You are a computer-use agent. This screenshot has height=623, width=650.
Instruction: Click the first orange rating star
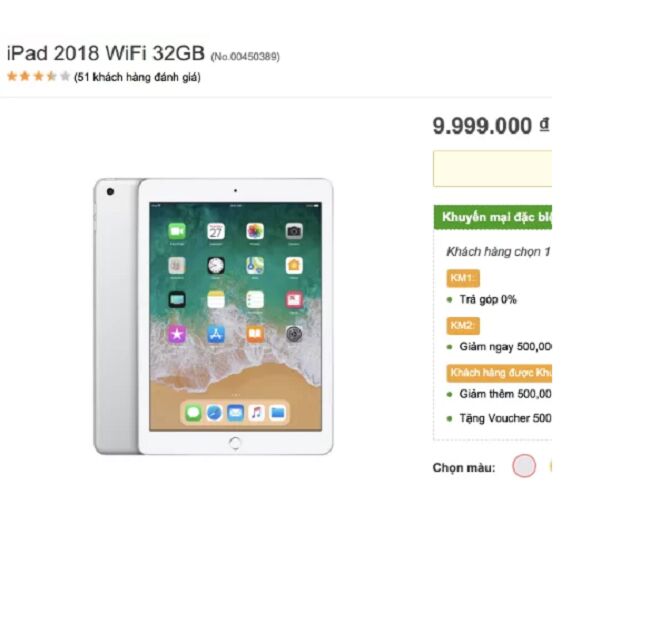point(12,76)
